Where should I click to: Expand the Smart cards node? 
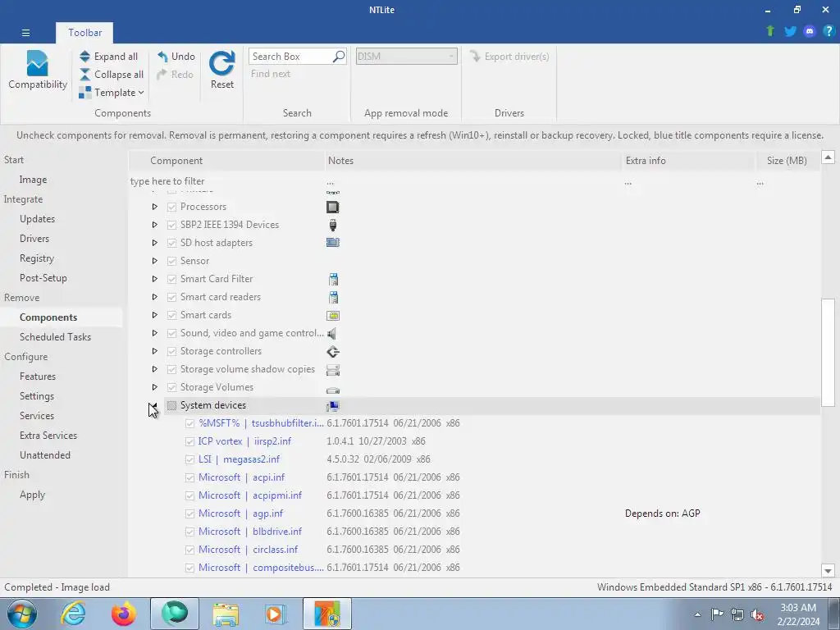[154, 315]
